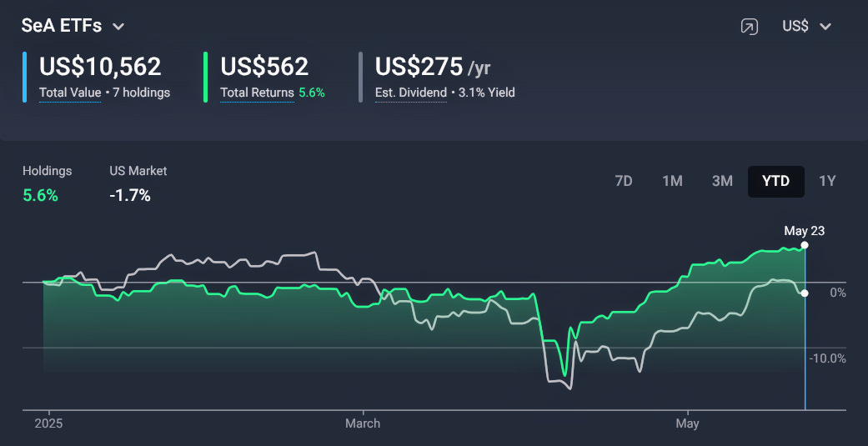Open the Total Returns info link
This screenshot has height=446, width=868.
pos(257,93)
